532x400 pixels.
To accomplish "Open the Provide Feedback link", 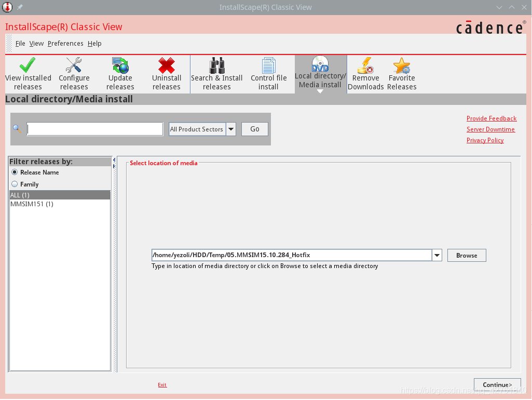I will pos(492,118).
